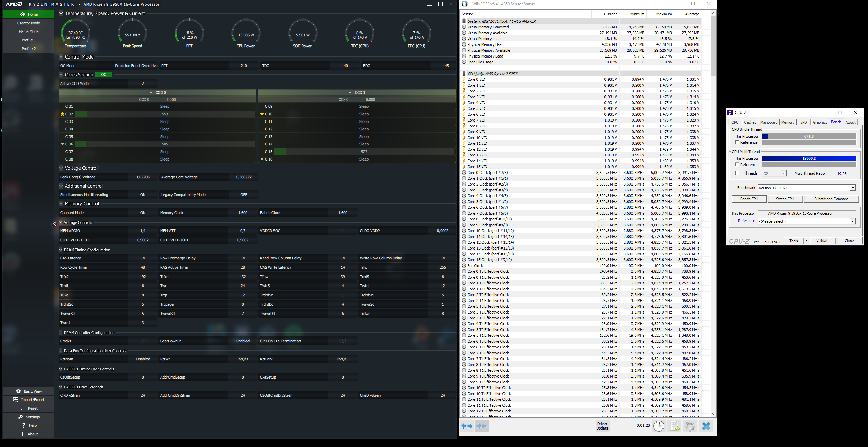Image resolution: width=868 pixels, height=447 pixels.
Task: Click the Home icon in Ryzen Master sidebar
Action: click(x=23, y=14)
